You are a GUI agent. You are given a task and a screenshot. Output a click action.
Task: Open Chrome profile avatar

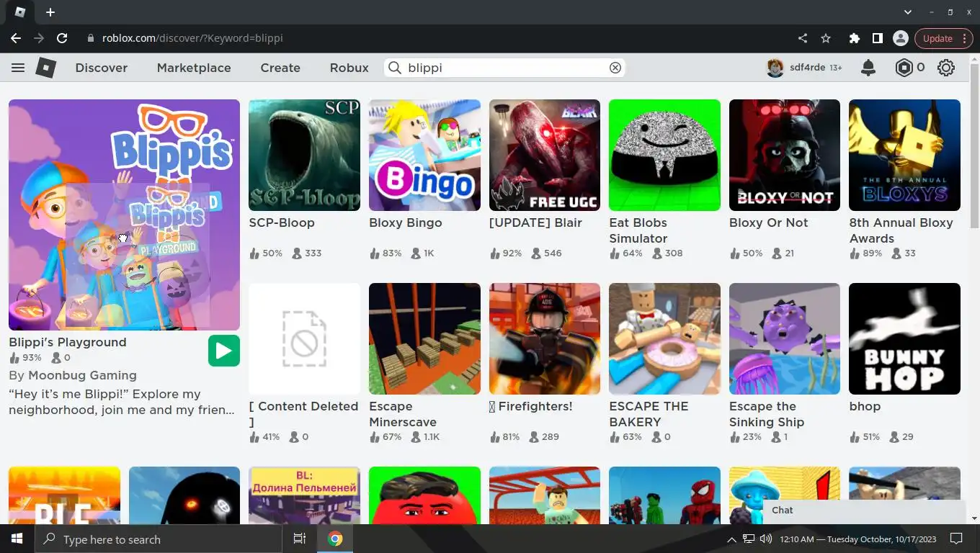(900, 38)
